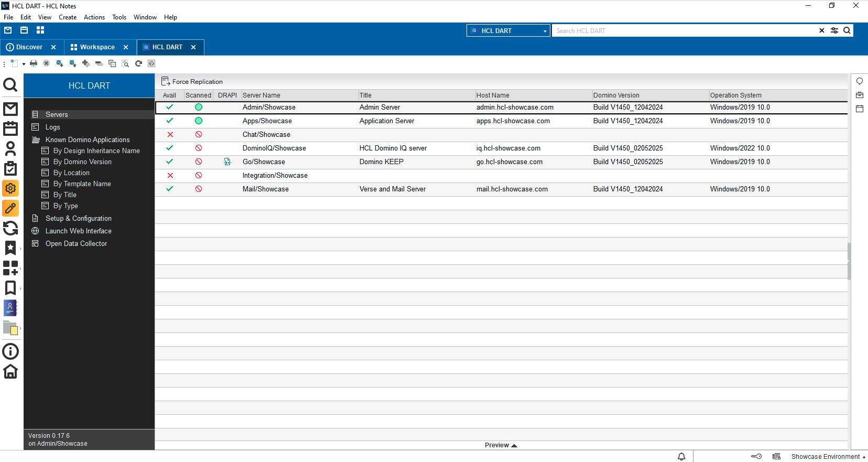Open Mail from the top blue bar
The image size is (868, 462).
(x=8, y=30)
